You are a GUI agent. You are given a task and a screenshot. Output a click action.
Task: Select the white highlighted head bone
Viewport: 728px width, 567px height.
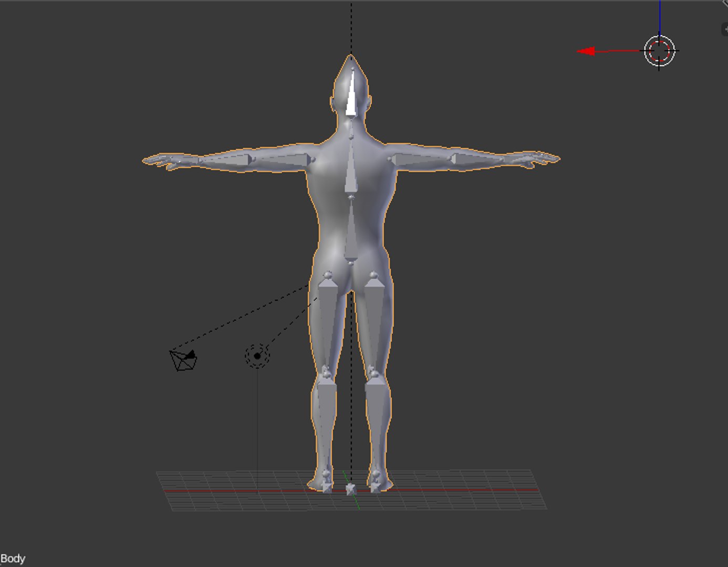[351, 91]
